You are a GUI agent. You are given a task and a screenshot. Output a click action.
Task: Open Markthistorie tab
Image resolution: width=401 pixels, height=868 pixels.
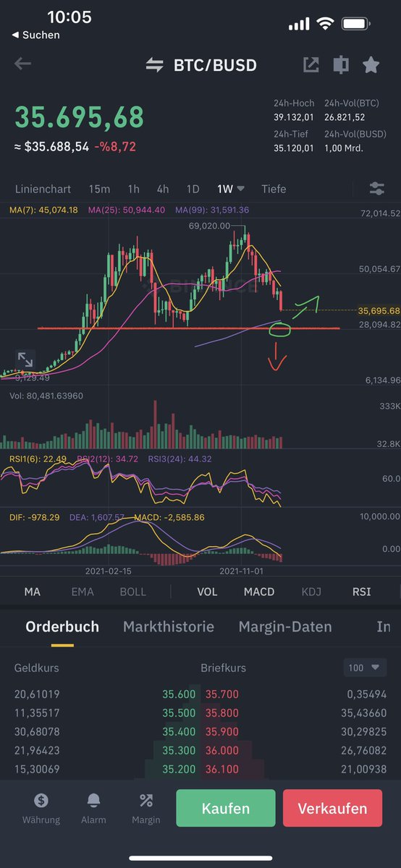(x=169, y=627)
